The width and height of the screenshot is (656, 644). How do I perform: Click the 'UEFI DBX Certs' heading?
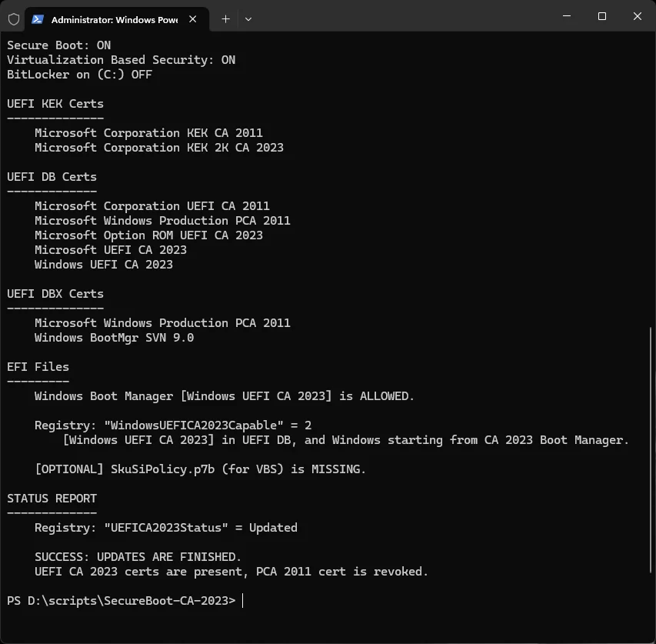coord(55,294)
